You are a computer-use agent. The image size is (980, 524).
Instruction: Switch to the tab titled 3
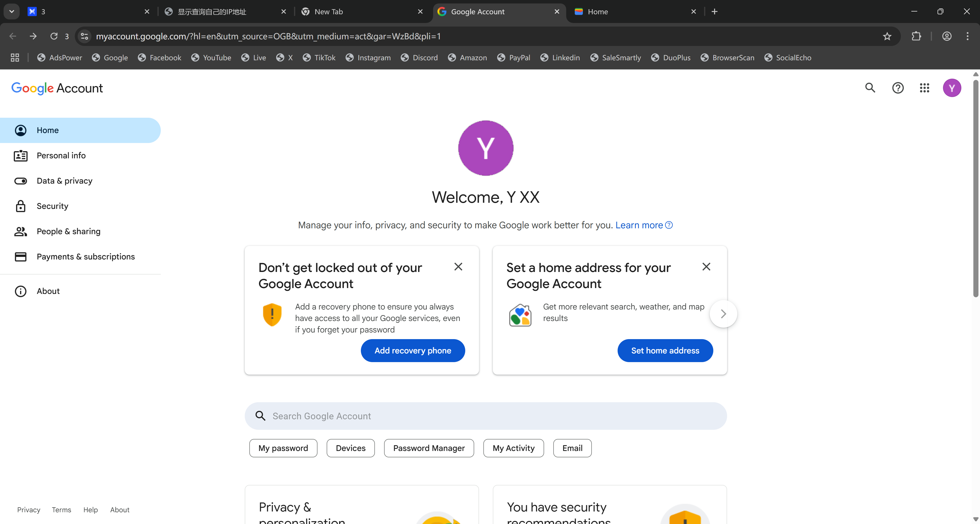point(88,12)
